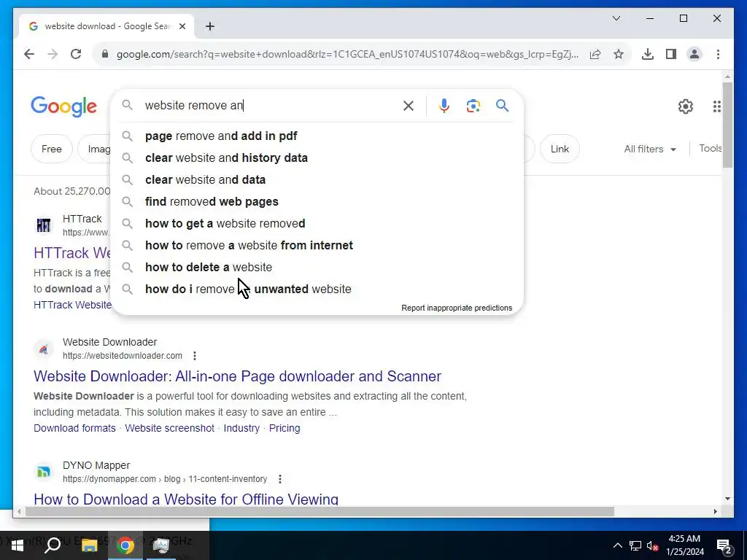
Task: Clear the search box with the X icon
Action: [x=409, y=106]
